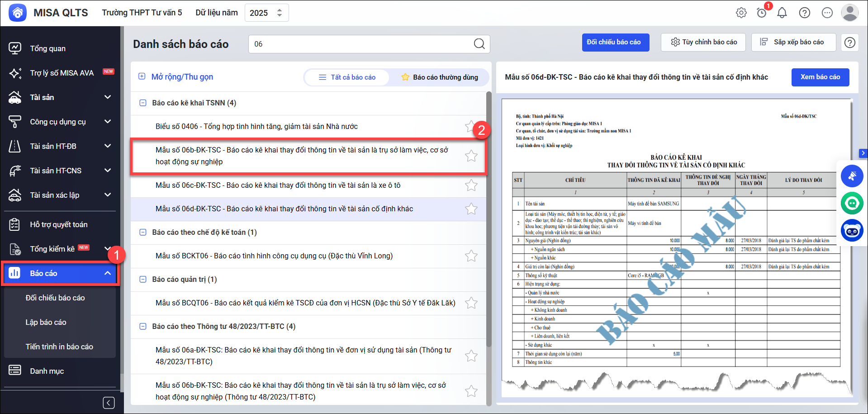The height and width of the screenshot is (414, 868).
Task: Click the search magnifier icon
Action: pyautogui.click(x=479, y=44)
